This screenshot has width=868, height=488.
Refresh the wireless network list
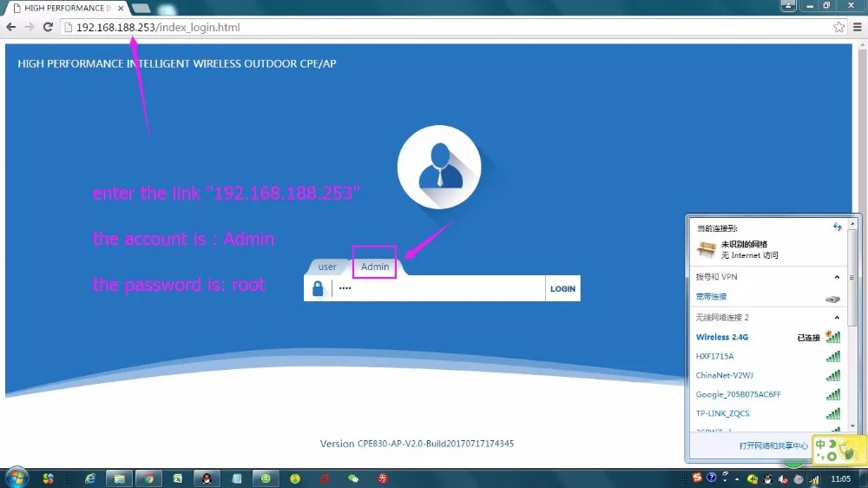pos(837,228)
